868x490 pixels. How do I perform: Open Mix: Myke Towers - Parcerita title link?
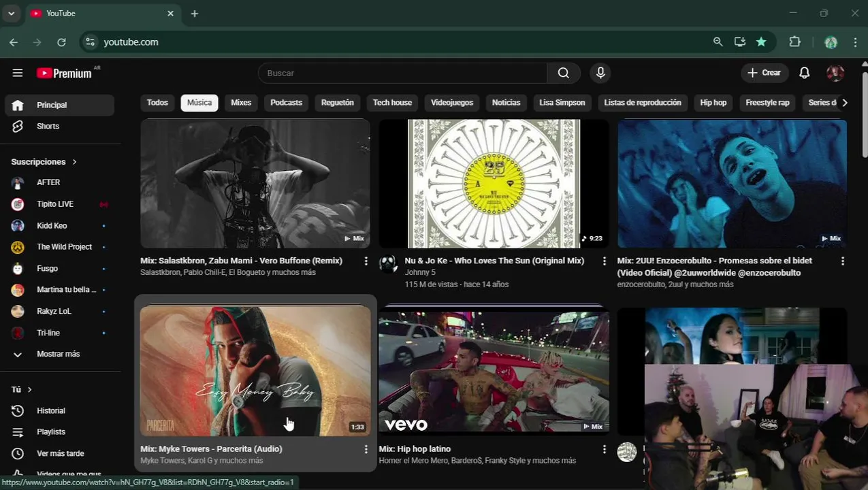(211, 449)
